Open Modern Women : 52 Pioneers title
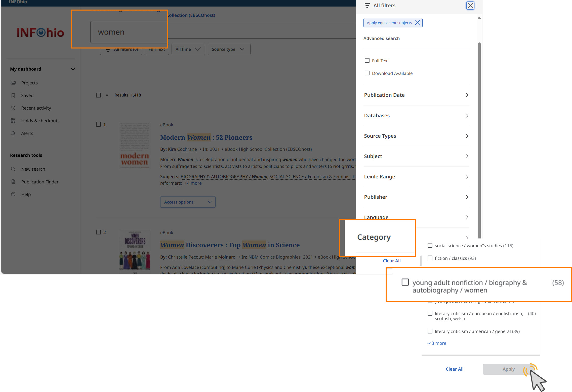Screen dimensions: 572x392 click(206, 137)
